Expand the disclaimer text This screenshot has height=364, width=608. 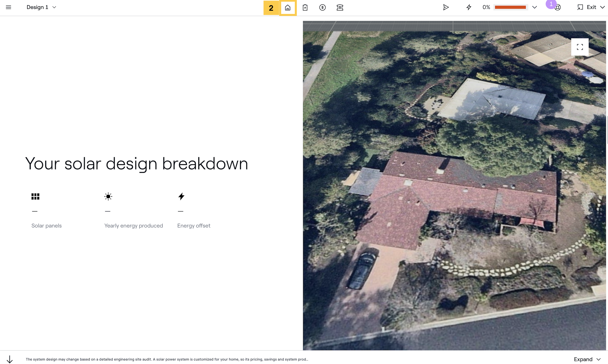tap(587, 359)
